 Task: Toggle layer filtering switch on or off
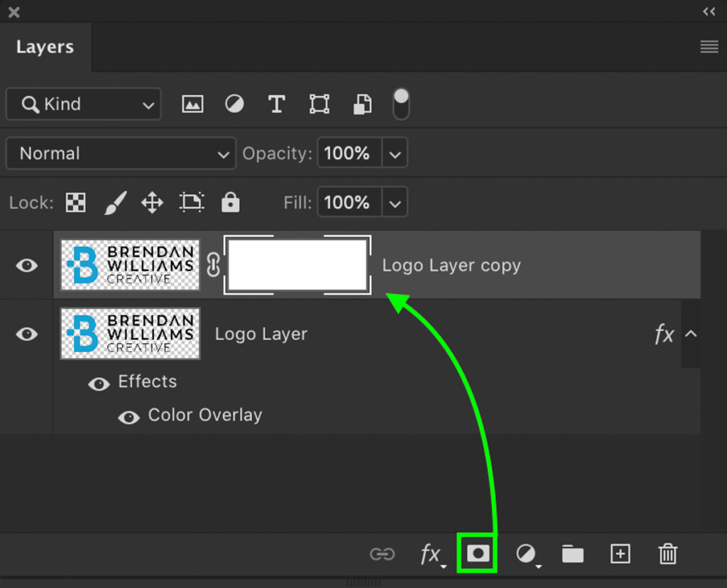point(401,104)
